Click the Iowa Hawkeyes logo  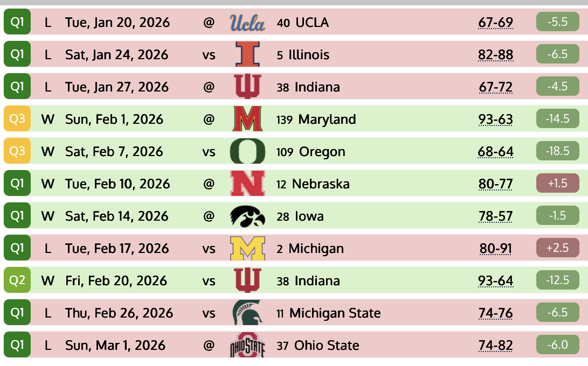pyautogui.click(x=247, y=216)
